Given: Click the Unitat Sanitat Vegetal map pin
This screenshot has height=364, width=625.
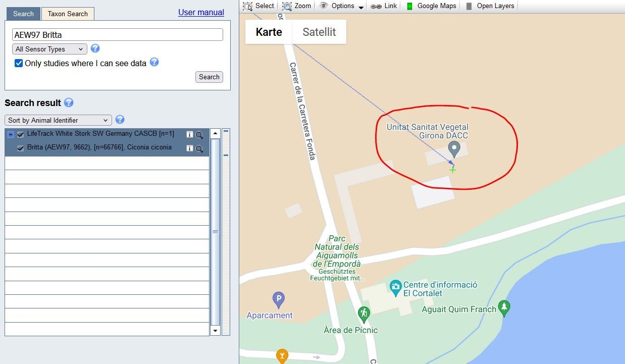Looking at the screenshot, I should pyautogui.click(x=454, y=149).
